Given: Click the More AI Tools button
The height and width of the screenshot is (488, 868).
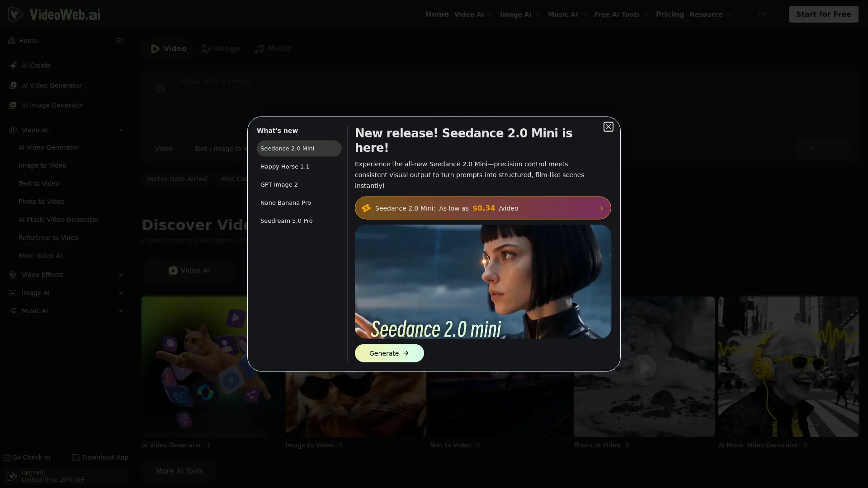Looking at the screenshot, I should pos(179,471).
